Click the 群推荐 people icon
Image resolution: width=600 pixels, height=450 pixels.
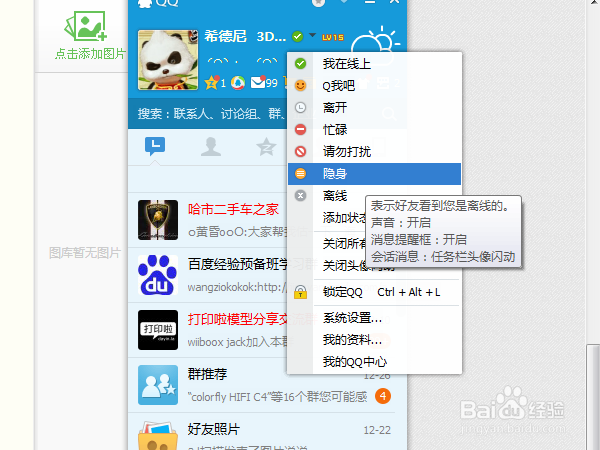(158, 385)
